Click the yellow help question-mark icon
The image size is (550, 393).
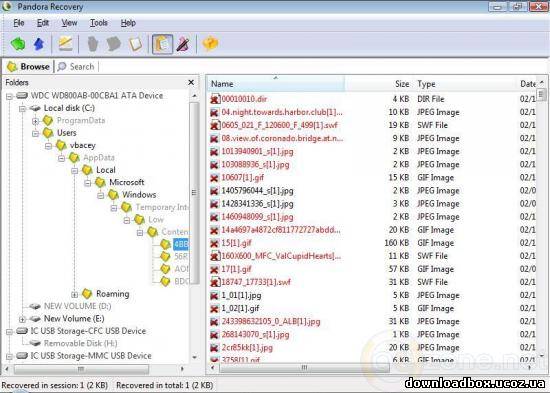(210, 44)
